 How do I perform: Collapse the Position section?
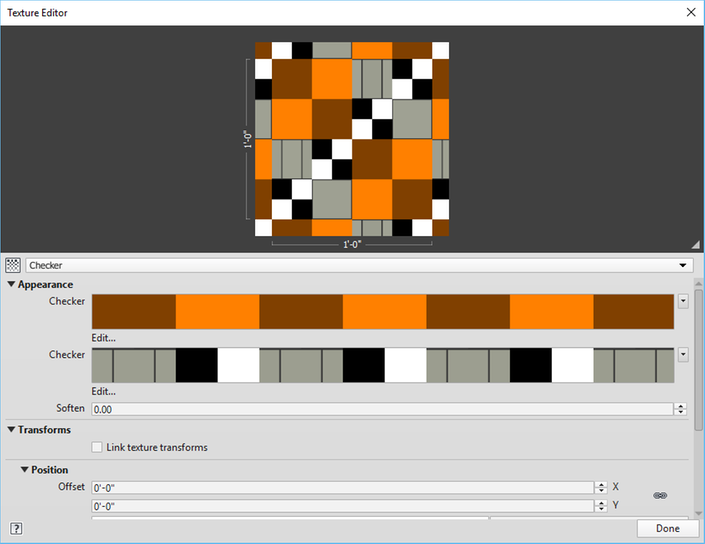tap(24, 470)
